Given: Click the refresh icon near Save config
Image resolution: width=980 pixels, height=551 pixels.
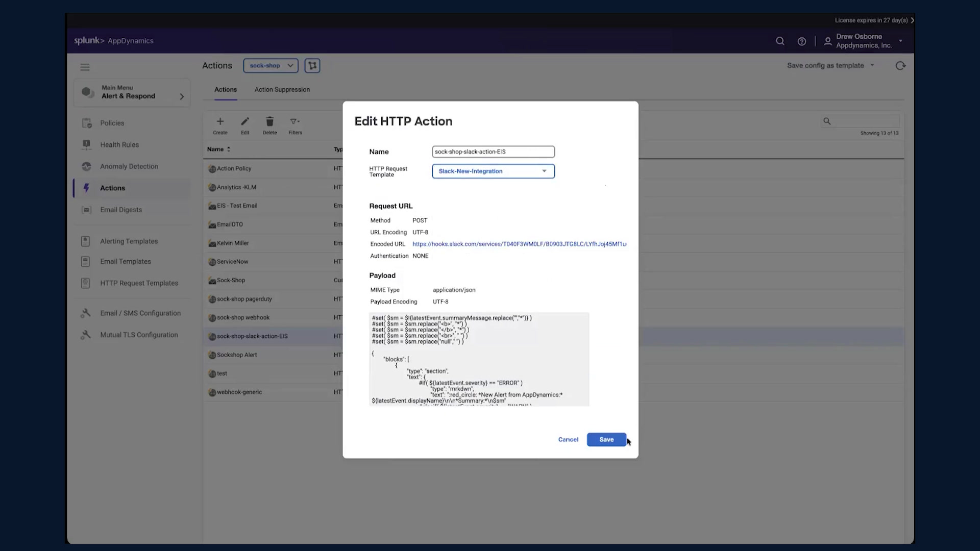Looking at the screenshot, I should 900,66.
